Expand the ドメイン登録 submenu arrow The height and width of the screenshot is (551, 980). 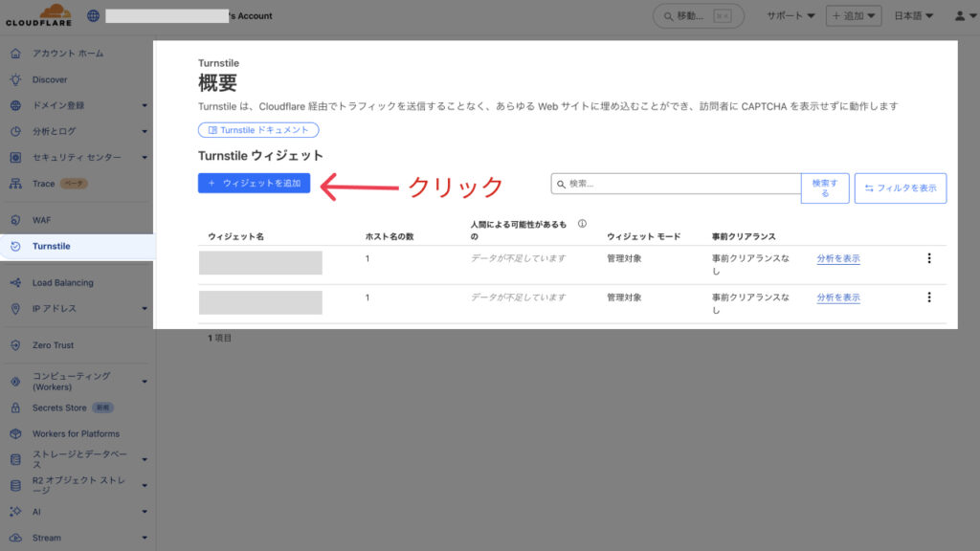[145, 105]
